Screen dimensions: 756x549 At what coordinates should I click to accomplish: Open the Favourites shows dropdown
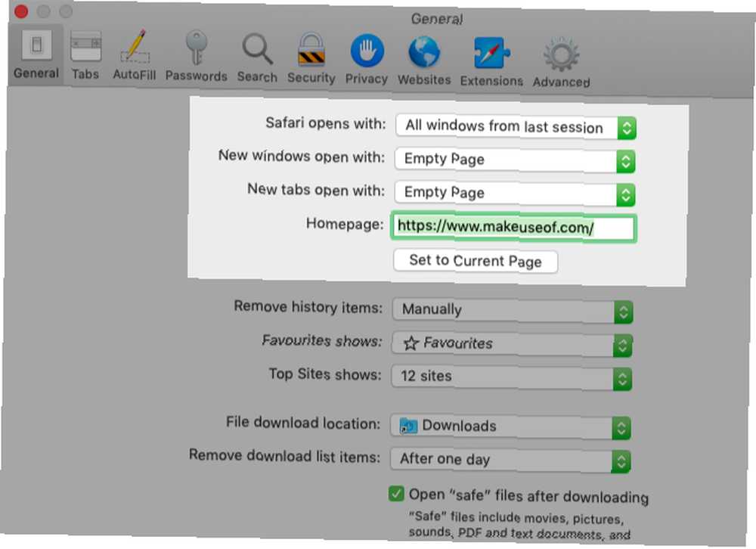coord(512,345)
